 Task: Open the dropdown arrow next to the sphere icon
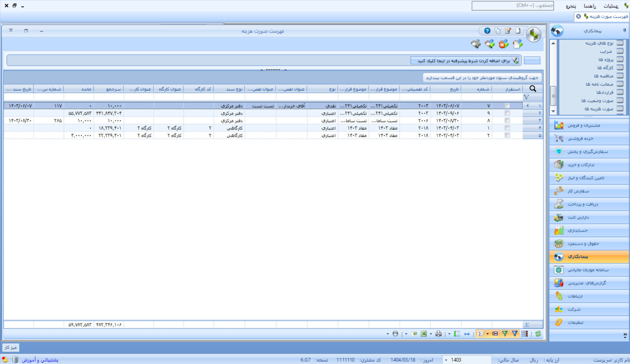[x=388, y=334]
